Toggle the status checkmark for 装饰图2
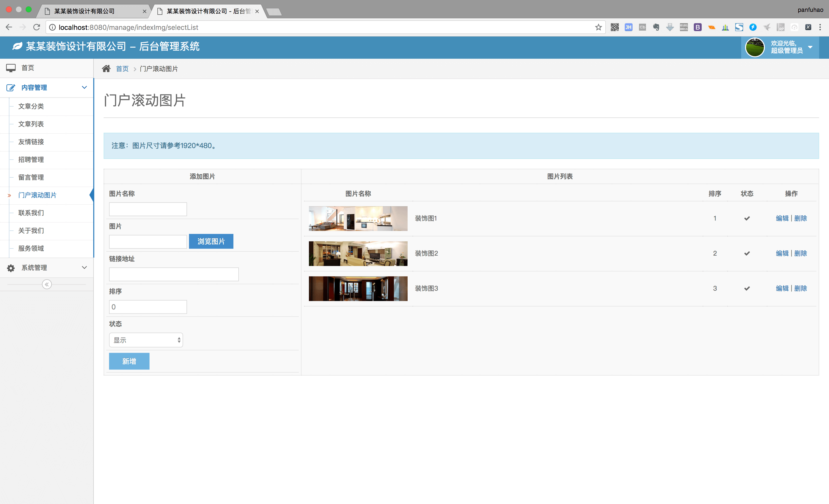 (747, 253)
